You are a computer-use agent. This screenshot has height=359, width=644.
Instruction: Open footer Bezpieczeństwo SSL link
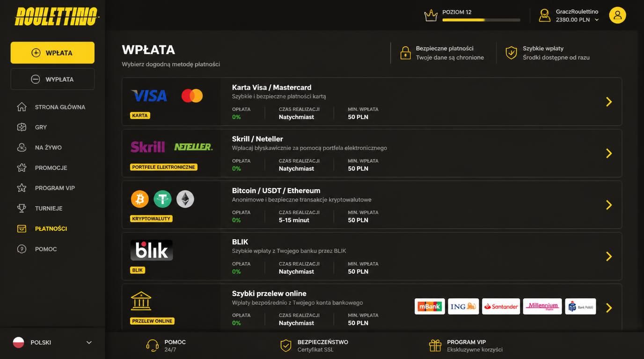(314, 345)
